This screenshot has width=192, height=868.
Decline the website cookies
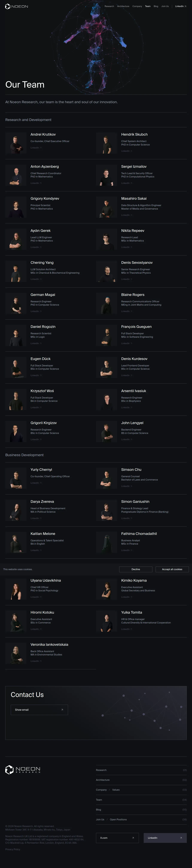pyautogui.click(x=136, y=569)
